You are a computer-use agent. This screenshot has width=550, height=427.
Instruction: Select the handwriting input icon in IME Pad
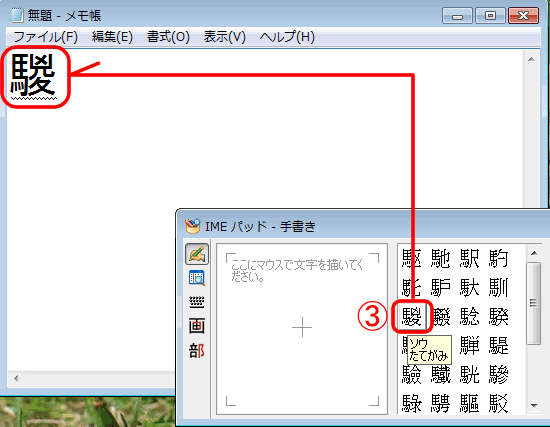click(197, 254)
